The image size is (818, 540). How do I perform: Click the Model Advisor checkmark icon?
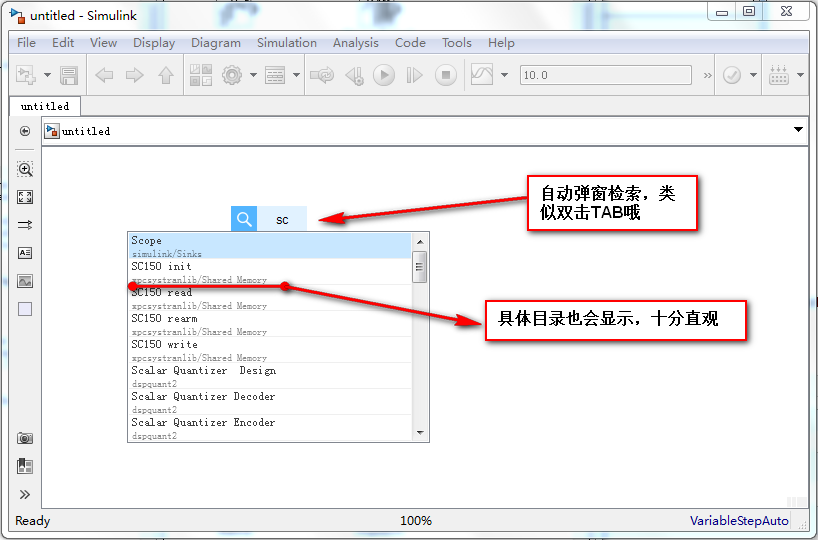tap(732, 75)
